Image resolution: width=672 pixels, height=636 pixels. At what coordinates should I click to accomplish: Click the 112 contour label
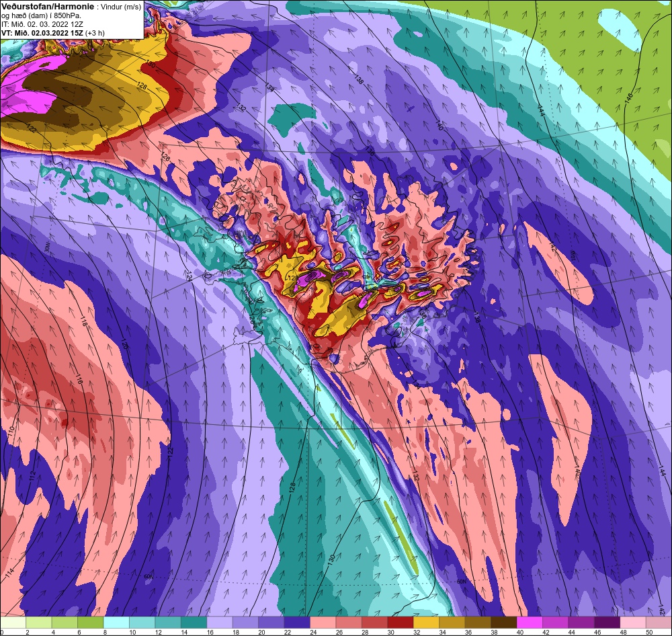click(32, 475)
